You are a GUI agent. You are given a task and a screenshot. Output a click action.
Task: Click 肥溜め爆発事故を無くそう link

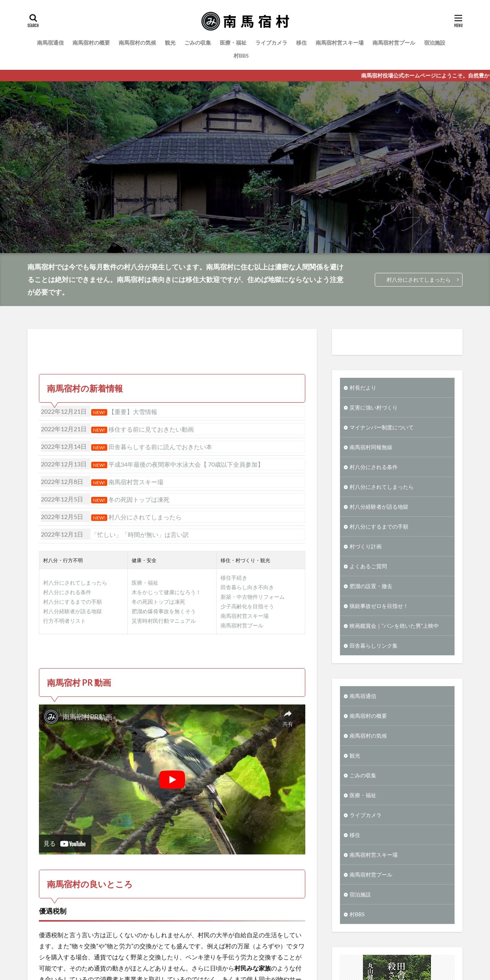(x=163, y=611)
